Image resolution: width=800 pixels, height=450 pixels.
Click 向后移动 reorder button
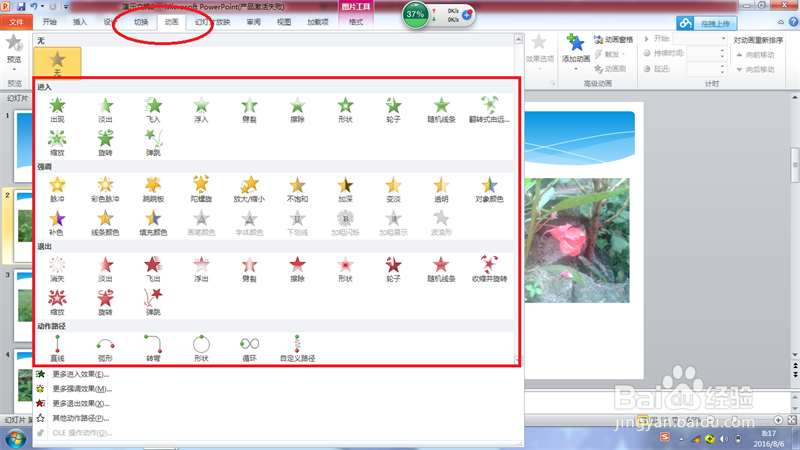pyautogui.click(x=756, y=69)
